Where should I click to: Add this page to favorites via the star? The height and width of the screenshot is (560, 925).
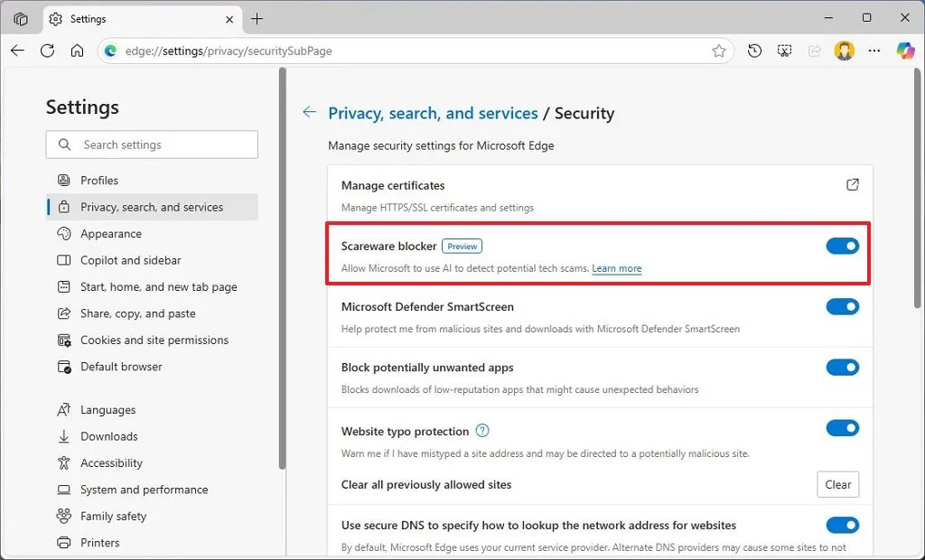(x=719, y=51)
